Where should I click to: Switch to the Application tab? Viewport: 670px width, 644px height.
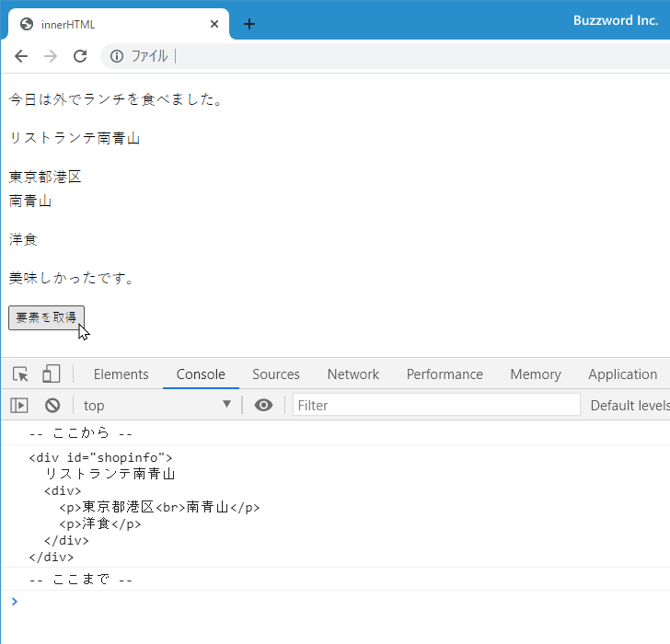tap(623, 374)
